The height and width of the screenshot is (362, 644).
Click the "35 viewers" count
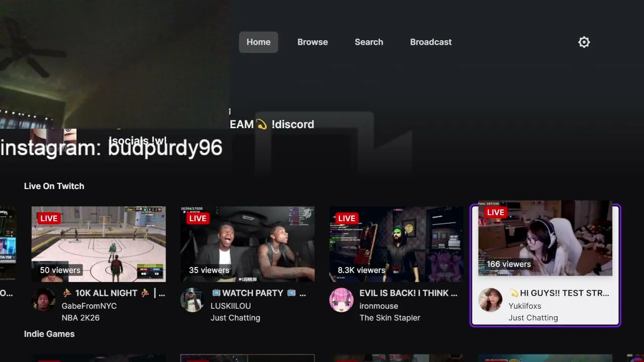209,270
